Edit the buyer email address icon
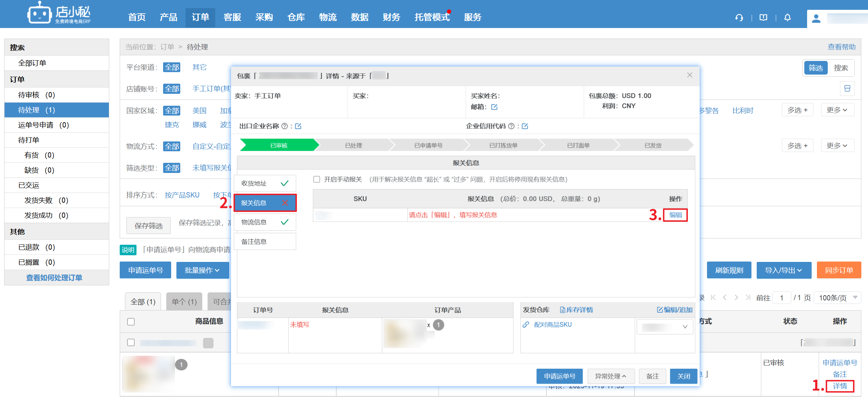868x403 pixels. (x=494, y=107)
